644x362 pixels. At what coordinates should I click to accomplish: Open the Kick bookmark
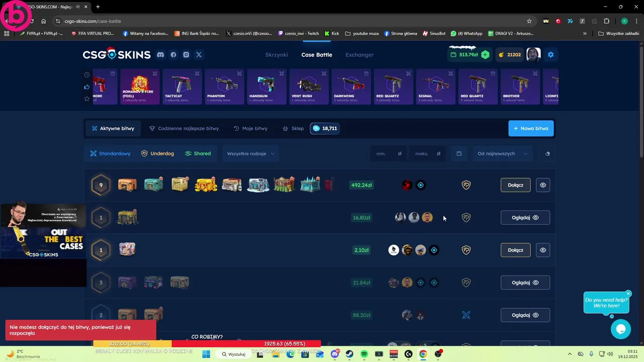(332, 34)
